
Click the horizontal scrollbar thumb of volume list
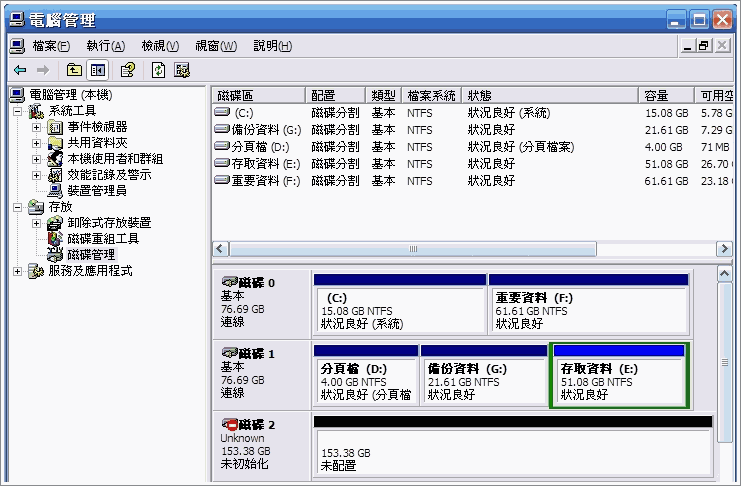click(413, 249)
